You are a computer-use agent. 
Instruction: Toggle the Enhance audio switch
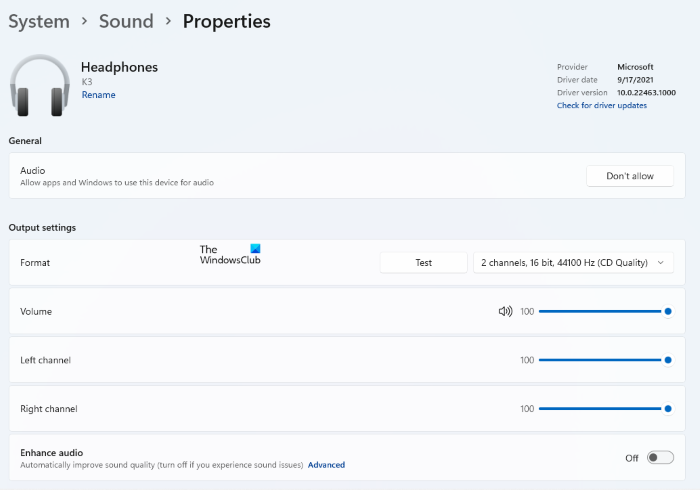click(660, 457)
